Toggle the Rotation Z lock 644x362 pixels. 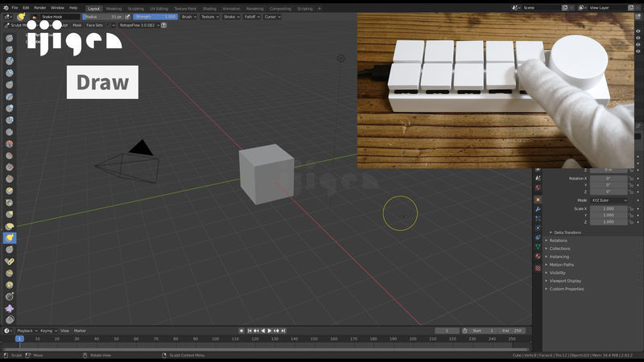[631, 191]
